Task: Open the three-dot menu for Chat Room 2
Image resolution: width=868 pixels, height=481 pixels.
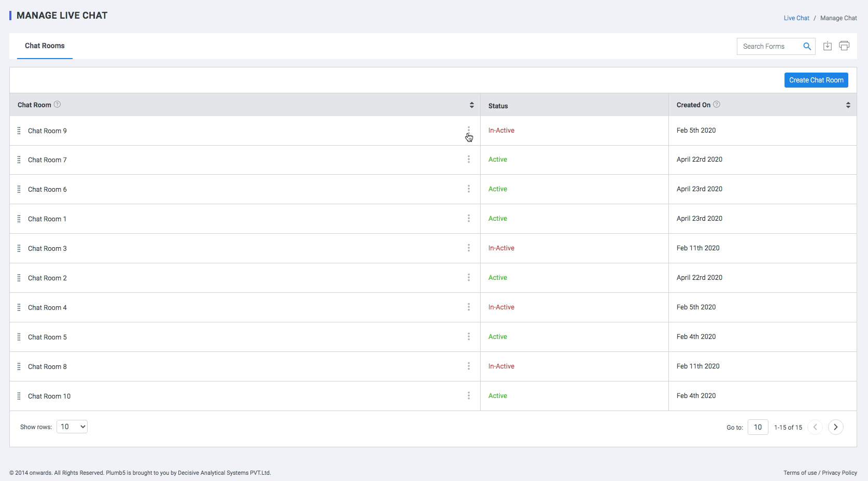Action: pyautogui.click(x=469, y=277)
